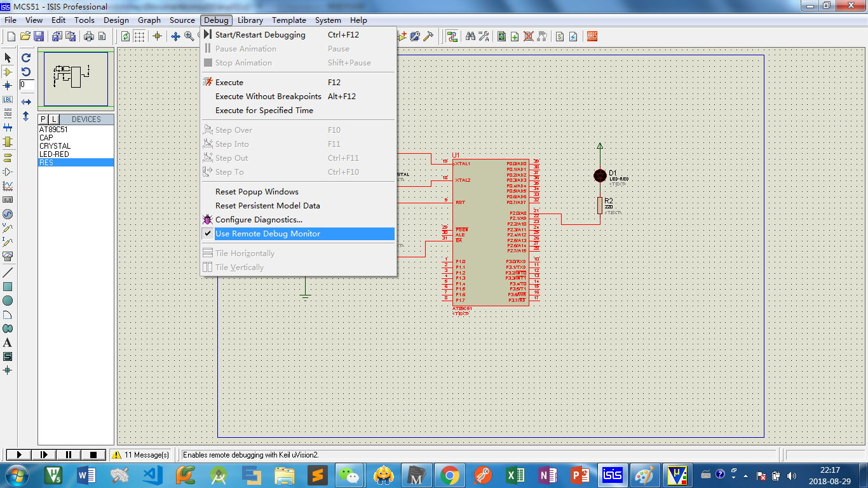Click Reset Popup Windows menu item
This screenshot has width=868, height=488.
tap(297, 192)
